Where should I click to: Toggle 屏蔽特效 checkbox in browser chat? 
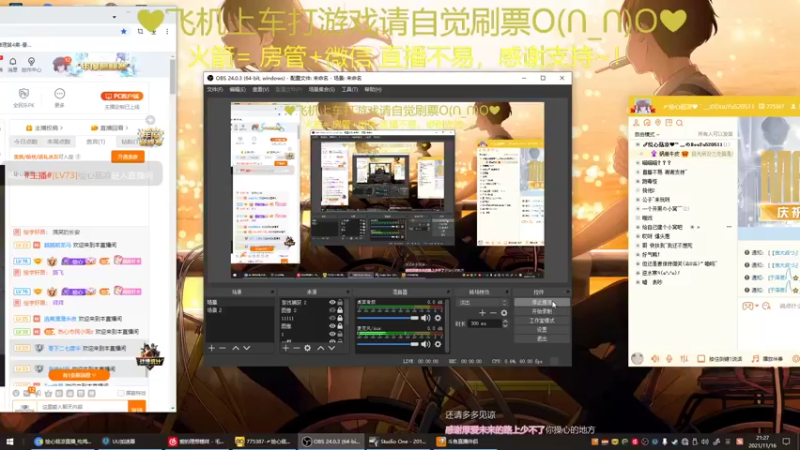coord(121,393)
